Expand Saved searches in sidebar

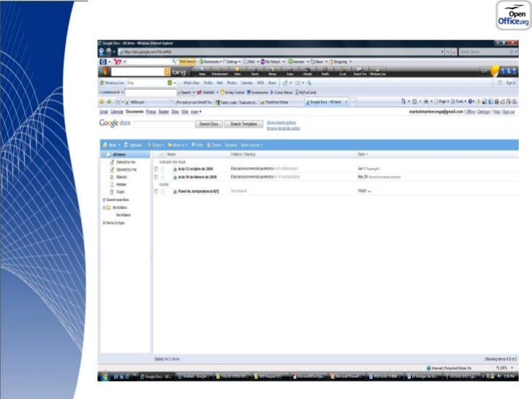click(104, 199)
